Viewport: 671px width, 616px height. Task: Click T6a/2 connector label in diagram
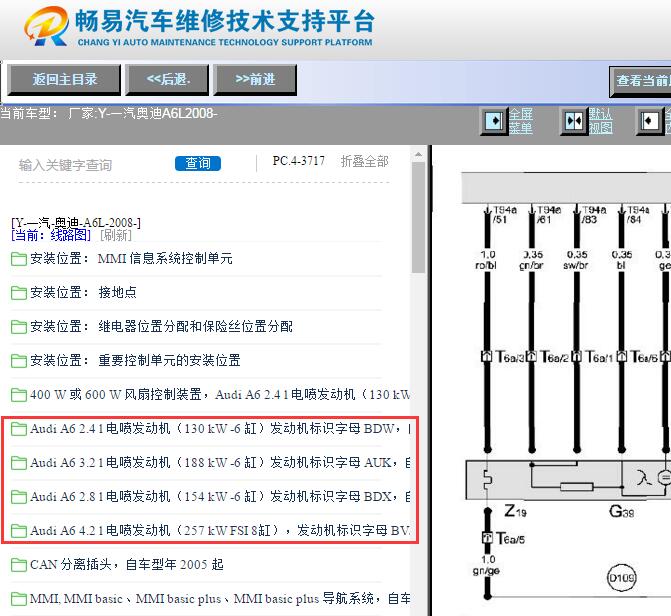554,357
